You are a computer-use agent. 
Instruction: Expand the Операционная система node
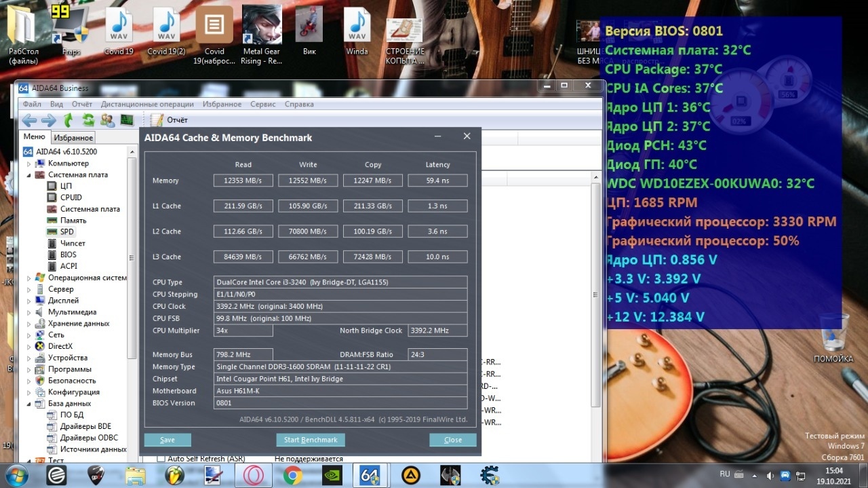[x=29, y=278]
